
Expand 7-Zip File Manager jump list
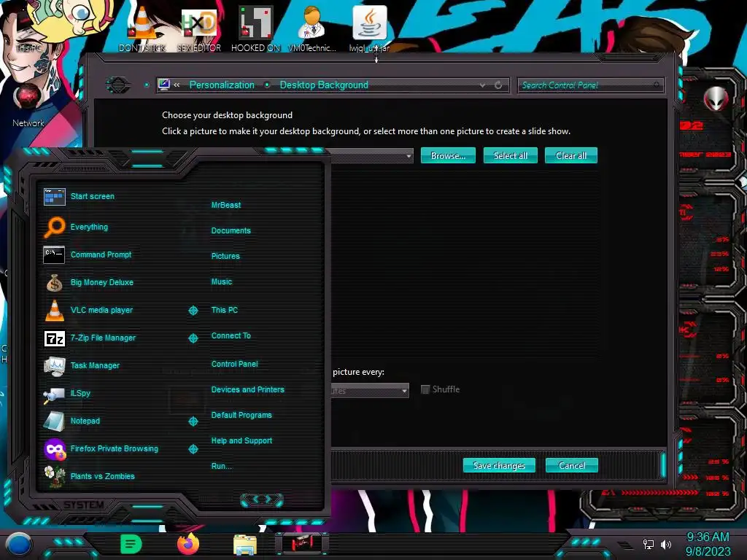pos(193,338)
